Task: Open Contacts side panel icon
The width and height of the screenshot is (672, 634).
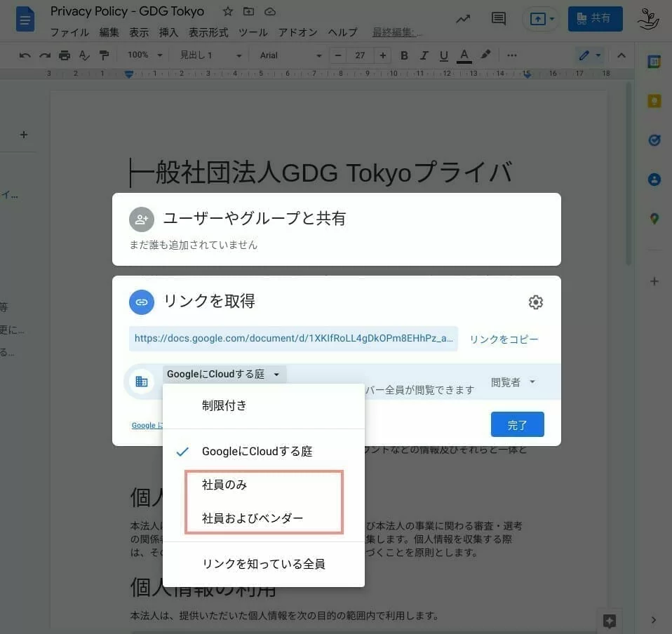Action: [654, 179]
